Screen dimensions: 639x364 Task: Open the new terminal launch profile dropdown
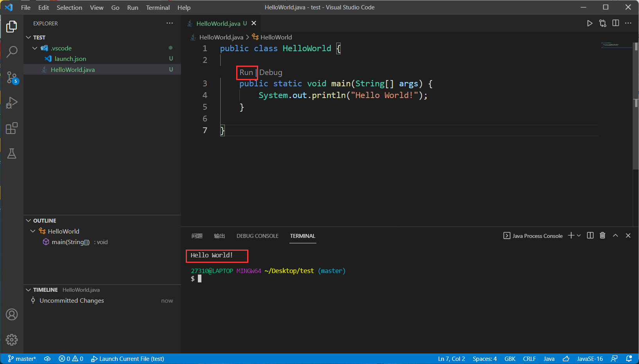pos(579,236)
